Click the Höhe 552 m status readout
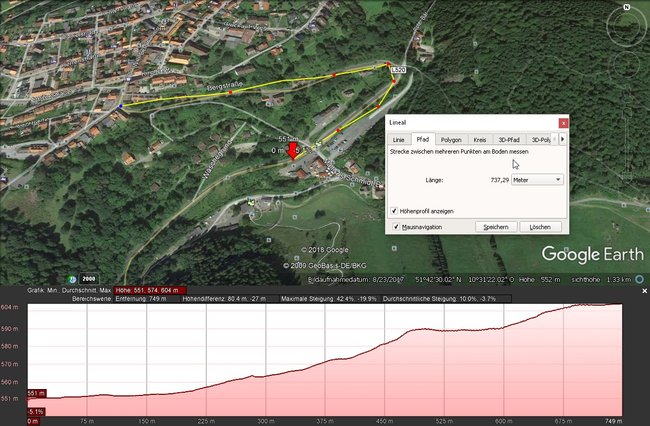This screenshot has width=650, height=426. pos(539,280)
